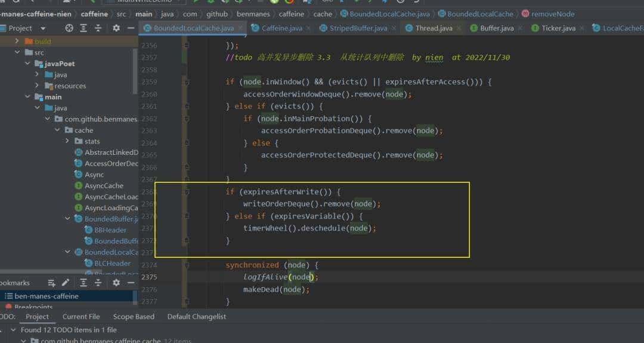
Task: Select the Current File TODO tab
Action: click(81, 317)
